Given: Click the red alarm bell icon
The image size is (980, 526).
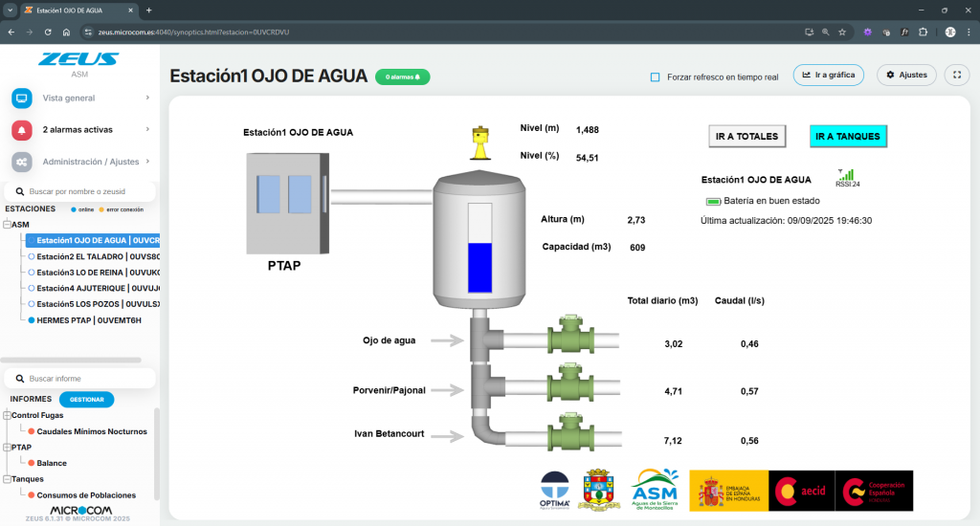Looking at the screenshot, I should coord(22,130).
